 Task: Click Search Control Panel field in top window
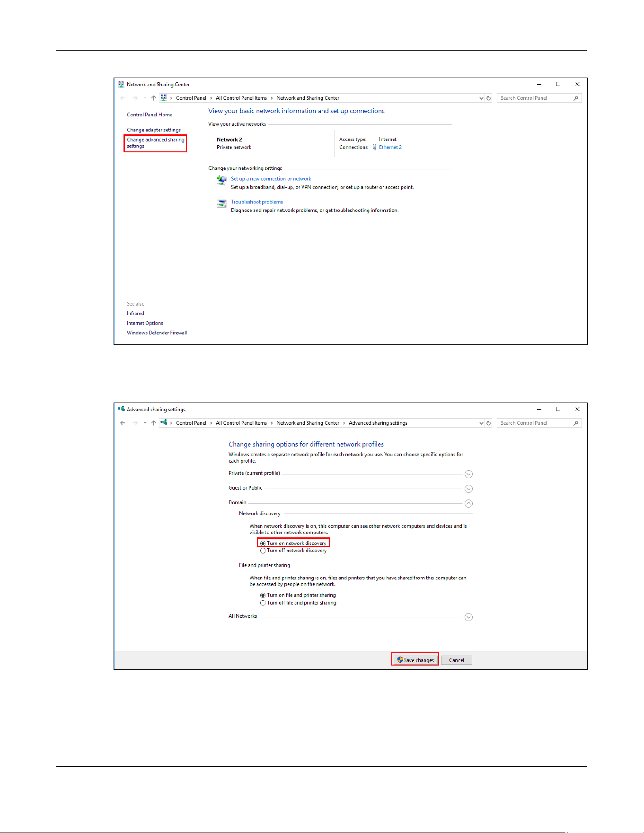click(x=535, y=98)
